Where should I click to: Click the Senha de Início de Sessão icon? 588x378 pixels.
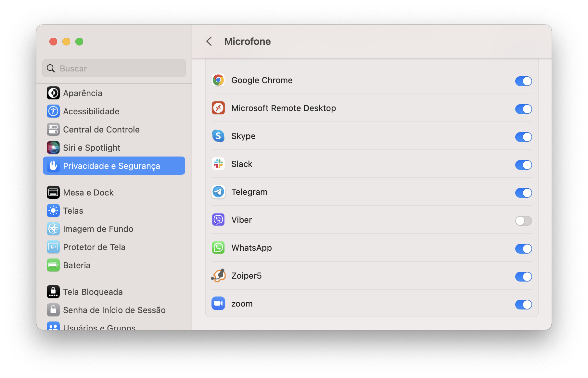click(53, 310)
